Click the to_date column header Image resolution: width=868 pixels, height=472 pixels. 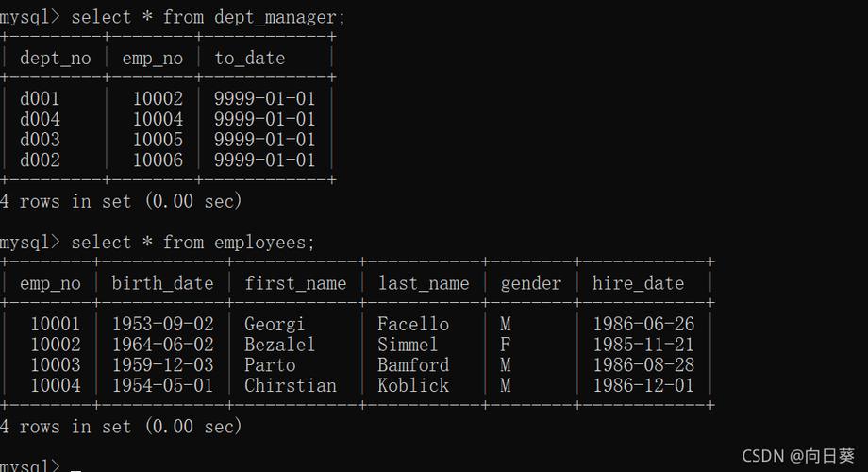(x=249, y=58)
